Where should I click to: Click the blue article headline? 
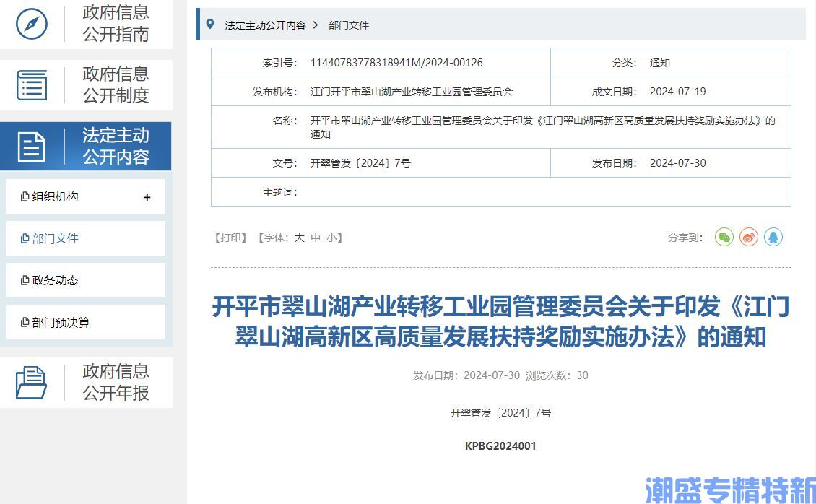[x=500, y=321]
